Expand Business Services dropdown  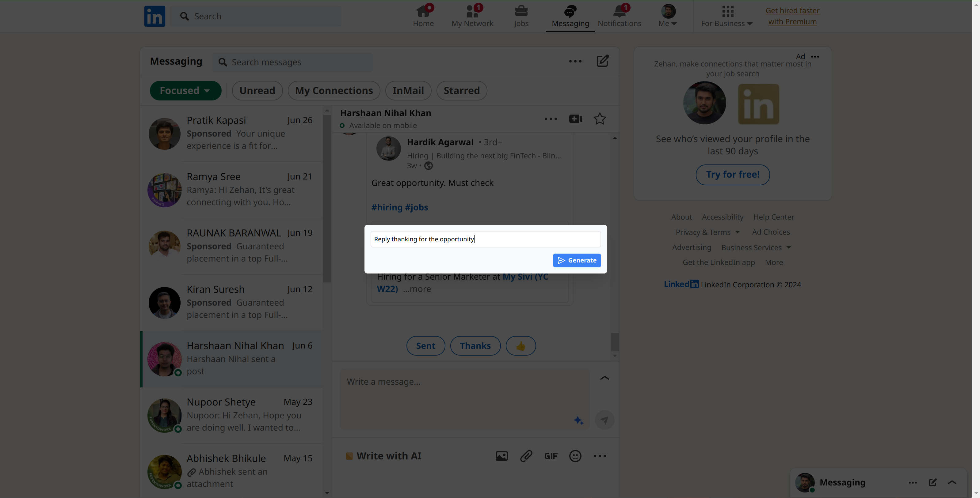tap(756, 247)
